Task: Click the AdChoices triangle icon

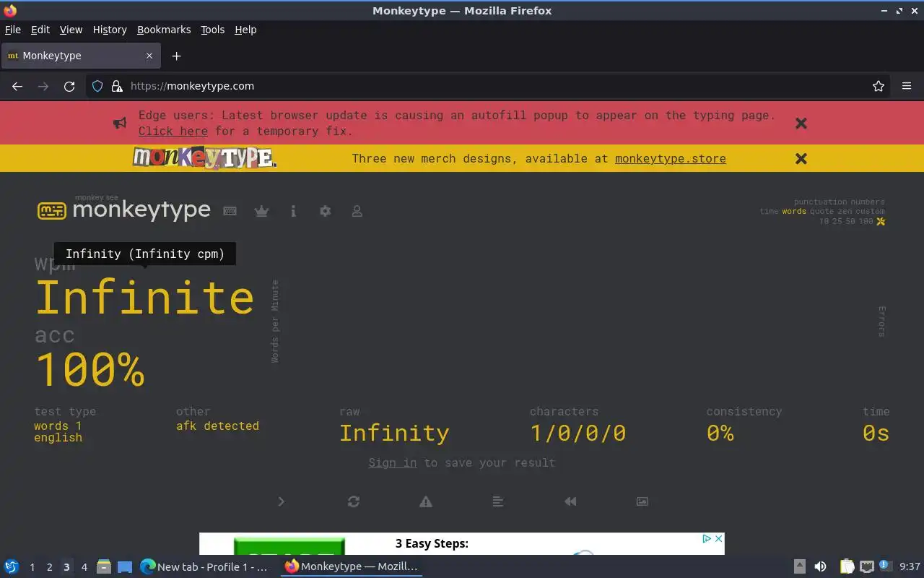Action: pyautogui.click(x=707, y=539)
